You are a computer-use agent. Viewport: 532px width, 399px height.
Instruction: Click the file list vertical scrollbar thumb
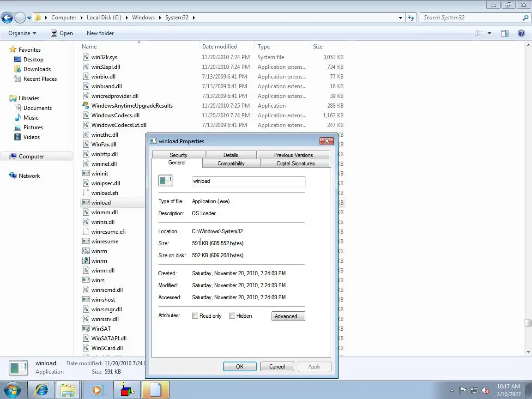click(x=528, y=323)
